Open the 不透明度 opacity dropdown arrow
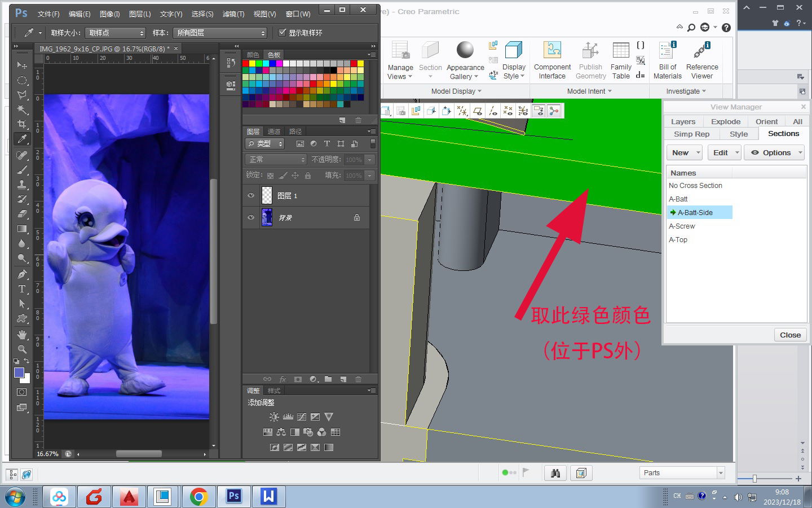Image resolution: width=812 pixels, height=508 pixels. [370, 160]
